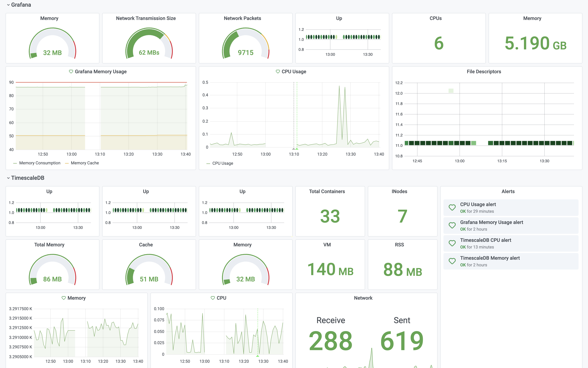Open Grafana Memory Usage panel title menu
This screenshot has height=368, width=588.
101,71
